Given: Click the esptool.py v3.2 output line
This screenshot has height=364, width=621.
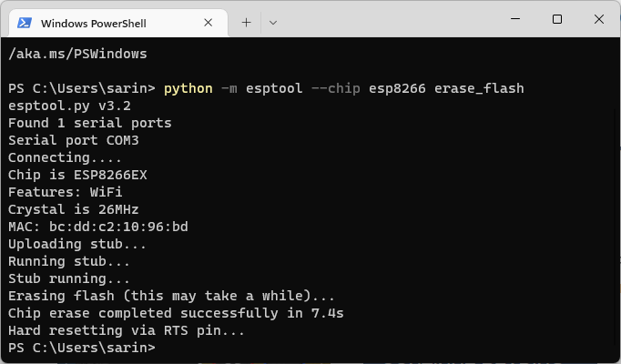Looking at the screenshot, I should pyautogui.click(x=69, y=106).
